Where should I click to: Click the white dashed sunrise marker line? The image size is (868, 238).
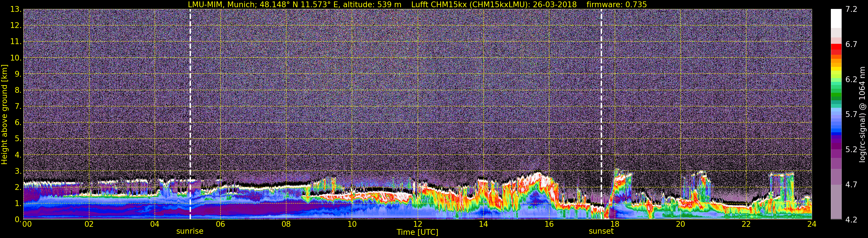click(190, 115)
